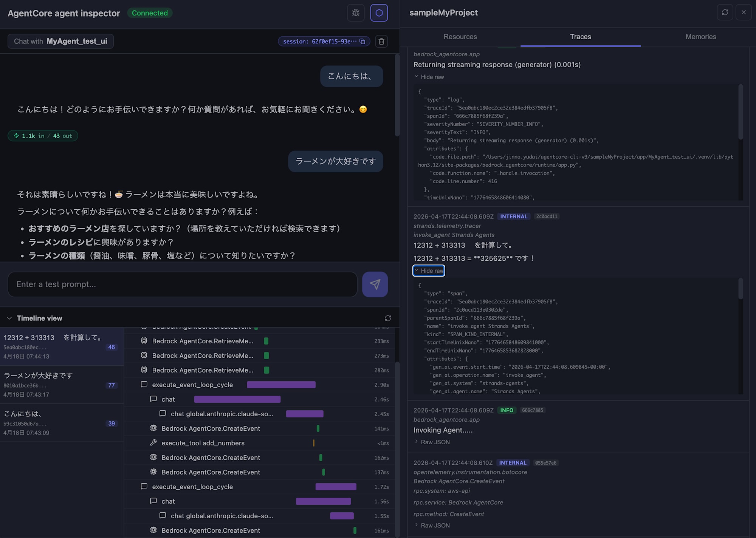
Task: Click the bug debug icon in header
Action: click(355, 13)
